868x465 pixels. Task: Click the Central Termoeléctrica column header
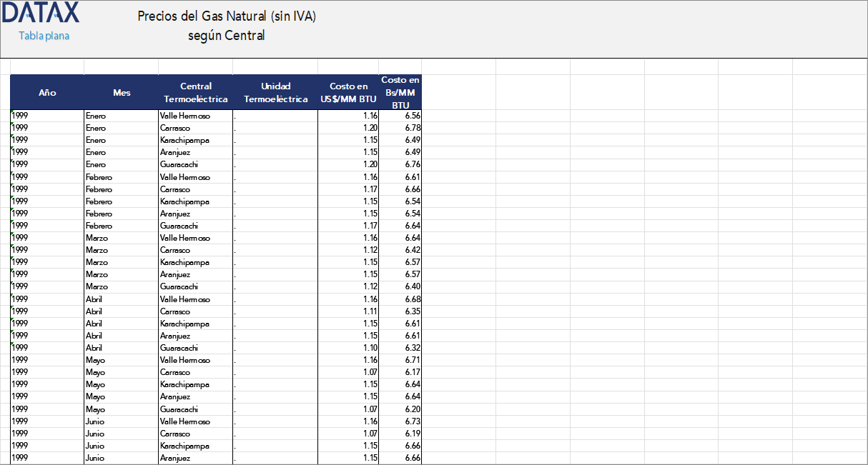pos(195,92)
